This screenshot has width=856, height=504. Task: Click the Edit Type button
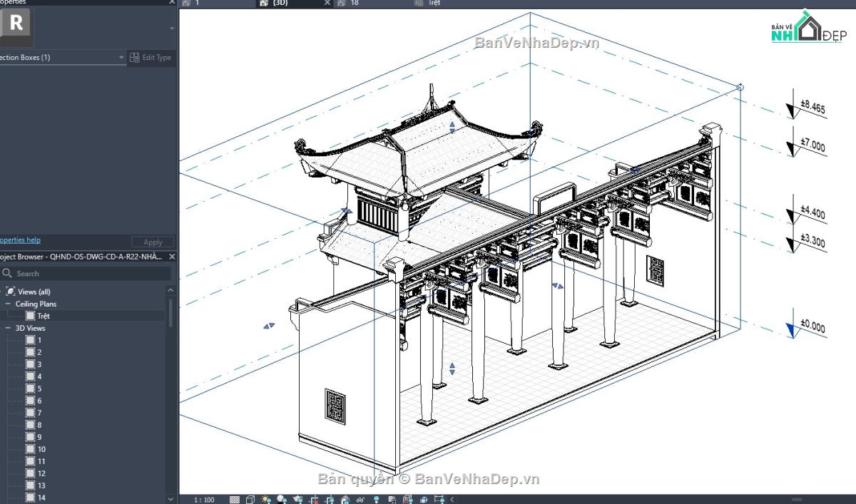pos(151,58)
